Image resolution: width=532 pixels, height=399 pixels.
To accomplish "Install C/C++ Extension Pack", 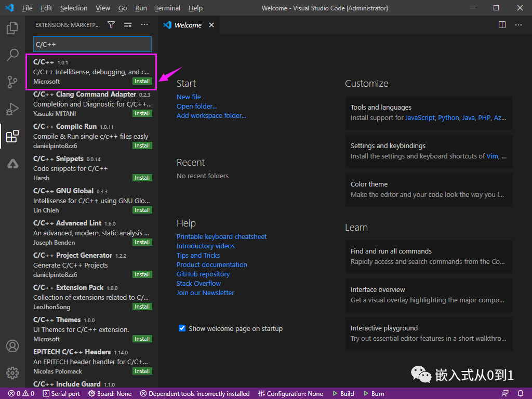I will point(142,307).
